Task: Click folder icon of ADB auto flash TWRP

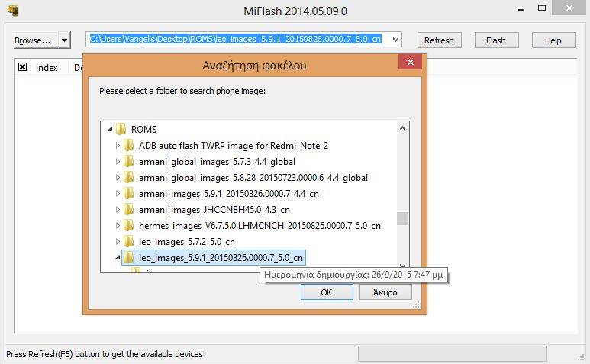Action: (129, 146)
